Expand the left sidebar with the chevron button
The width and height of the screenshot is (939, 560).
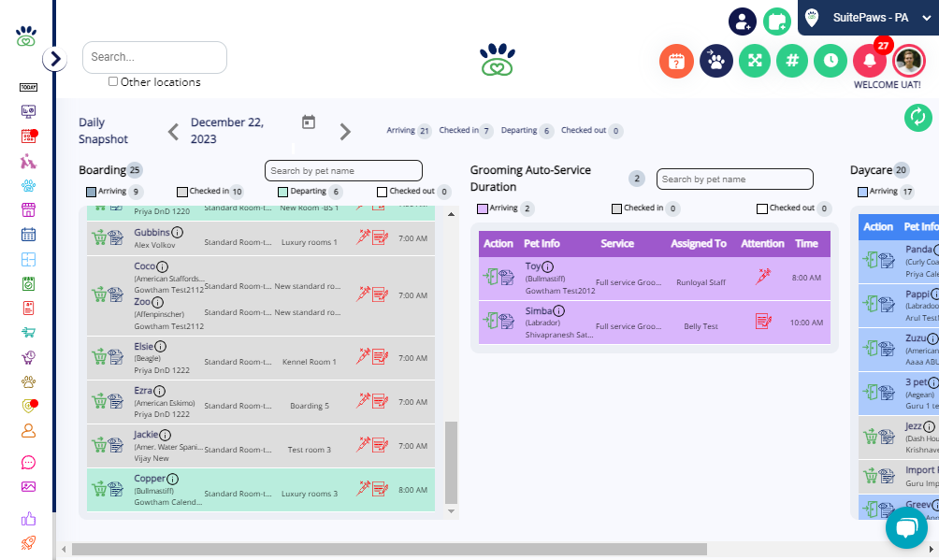point(54,59)
